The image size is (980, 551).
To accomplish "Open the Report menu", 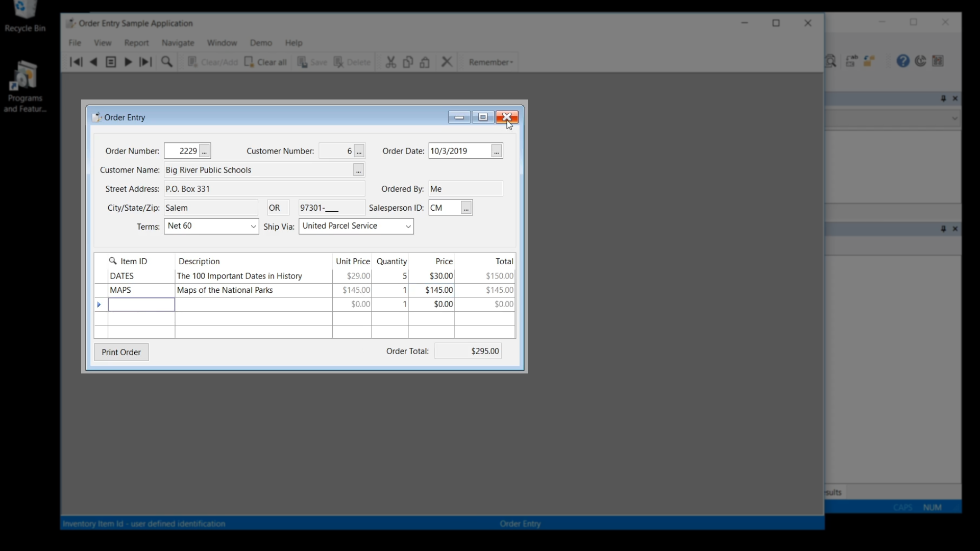I will (136, 43).
